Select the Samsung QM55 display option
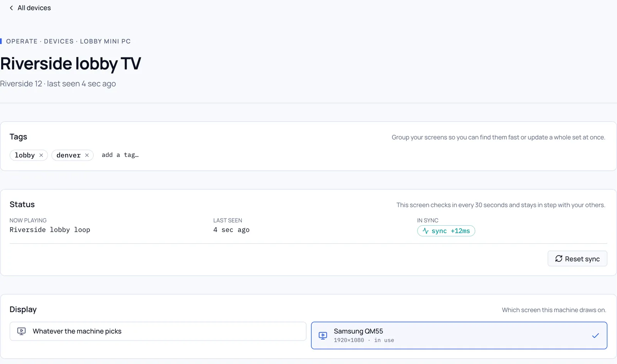Screen dimensions: 617x364 point(459,335)
